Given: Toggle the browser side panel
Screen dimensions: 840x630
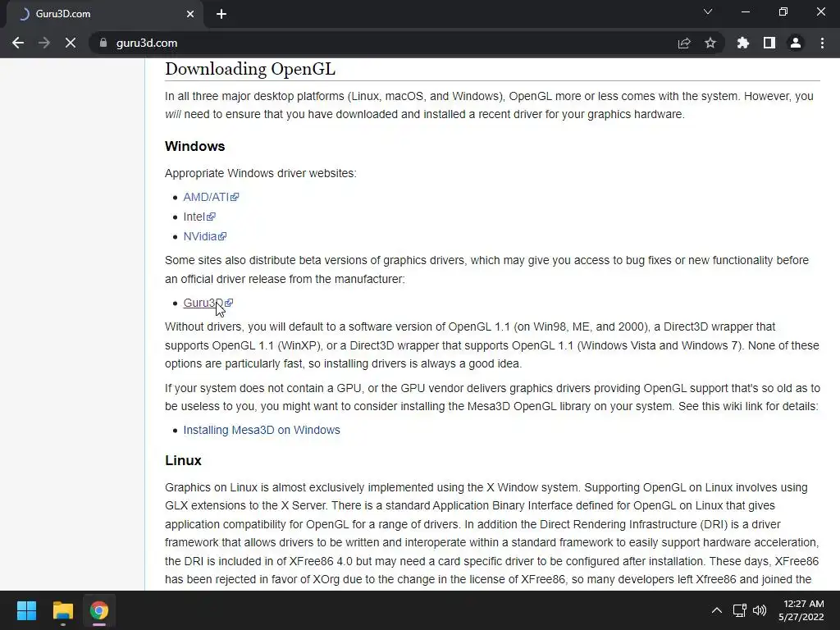Looking at the screenshot, I should 769,43.
